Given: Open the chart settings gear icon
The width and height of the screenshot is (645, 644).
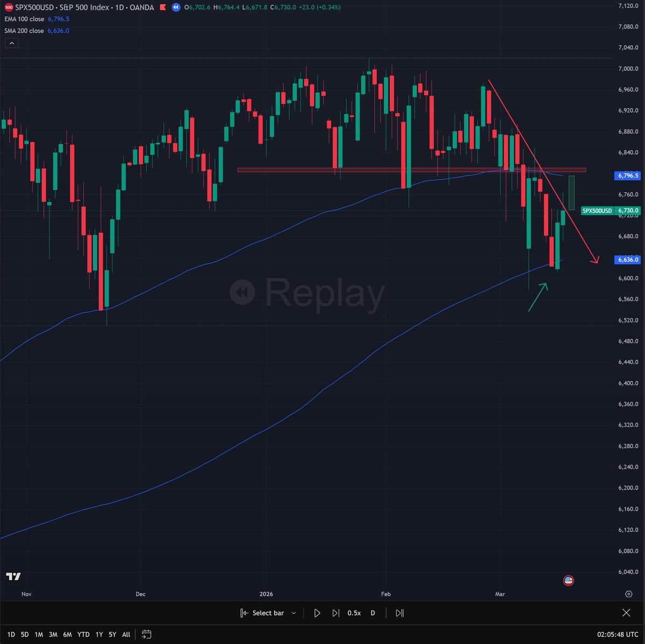Looking at the screenshot, I should pos(628,594).
